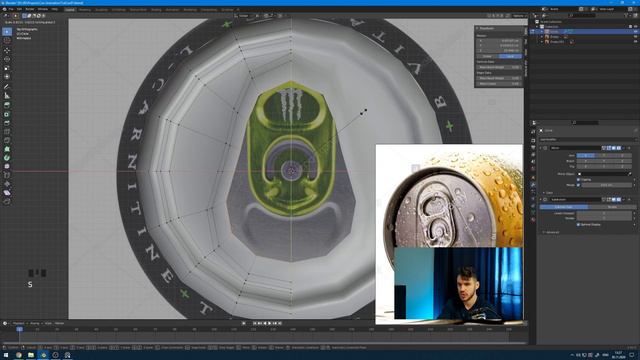Toggle the Clipping checkbox in Mirror modifier

tap(578, 180)
